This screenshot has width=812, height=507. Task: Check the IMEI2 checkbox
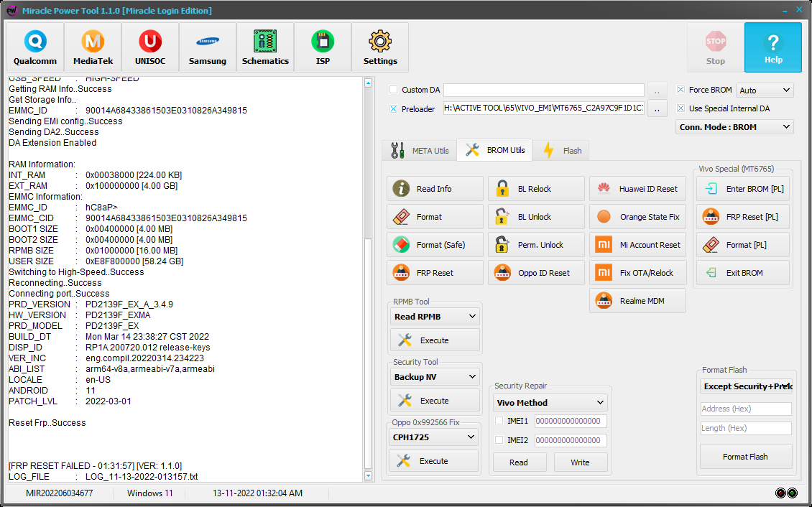click(499, 439)
